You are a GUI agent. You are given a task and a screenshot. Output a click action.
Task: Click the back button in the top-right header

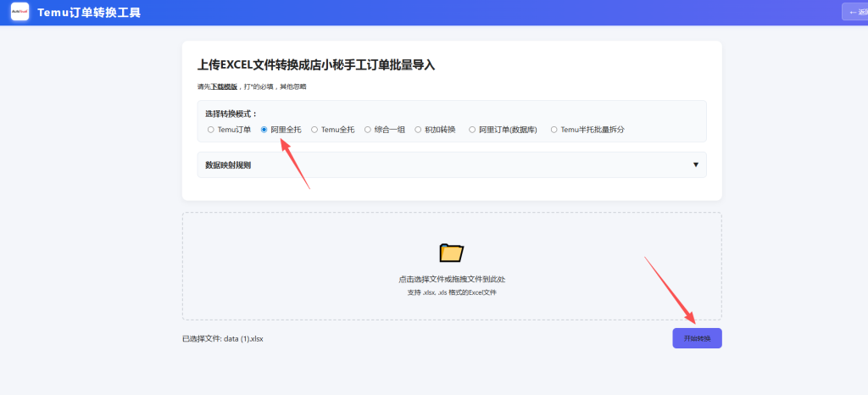click(855, 12)
